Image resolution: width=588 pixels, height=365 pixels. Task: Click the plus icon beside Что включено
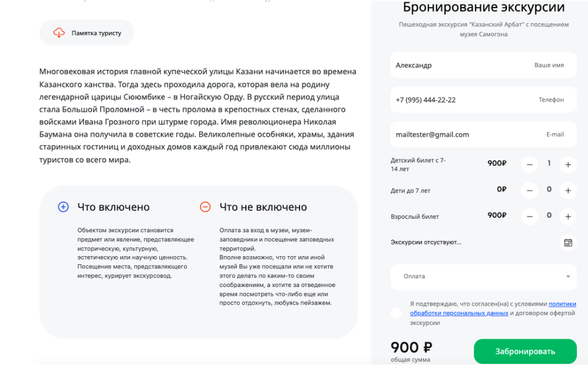click(64, 207)
